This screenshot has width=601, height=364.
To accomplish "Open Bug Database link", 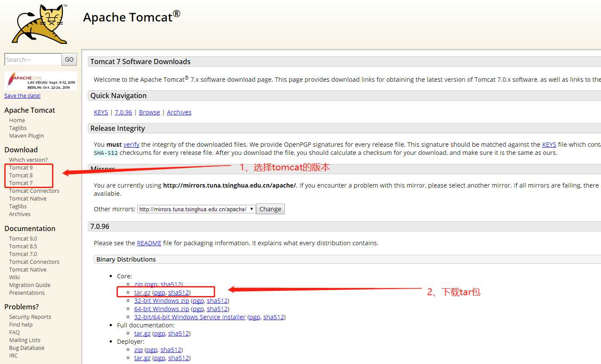I will pyautogui.click(x=27, y=348).
